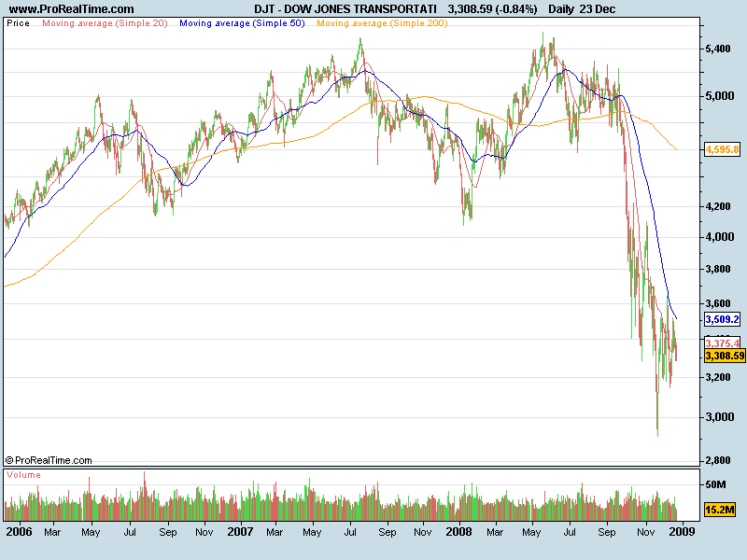Image resolution: width=747 pixels, height=560 pixels.
Task: Click the 3,000 price axis label
Action: (x=719, y=417)
